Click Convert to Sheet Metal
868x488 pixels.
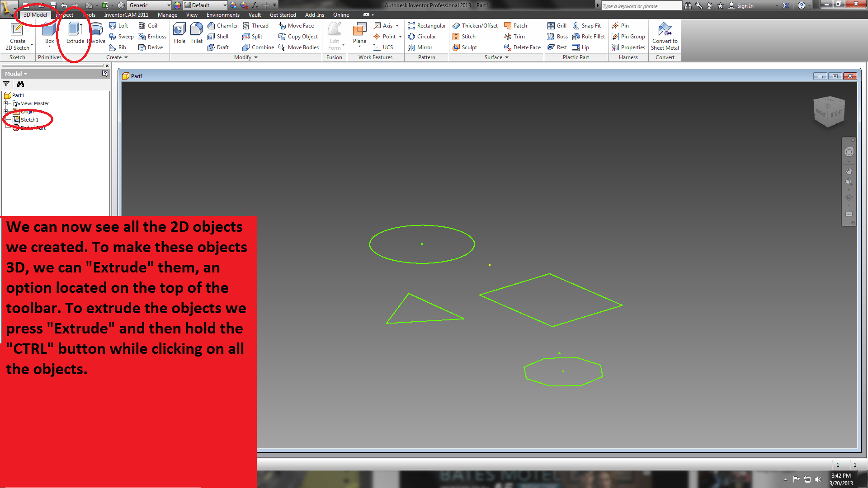(665, 36)
